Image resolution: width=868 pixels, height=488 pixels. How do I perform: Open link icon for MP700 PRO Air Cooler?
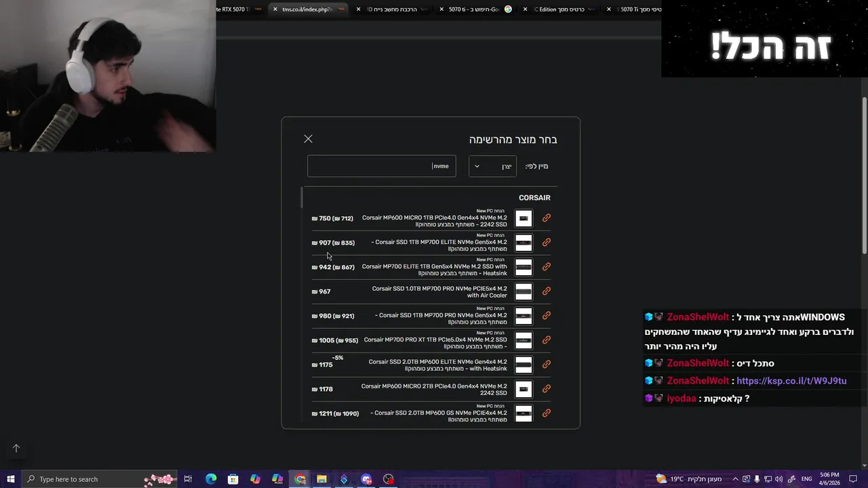click(547, 291)
